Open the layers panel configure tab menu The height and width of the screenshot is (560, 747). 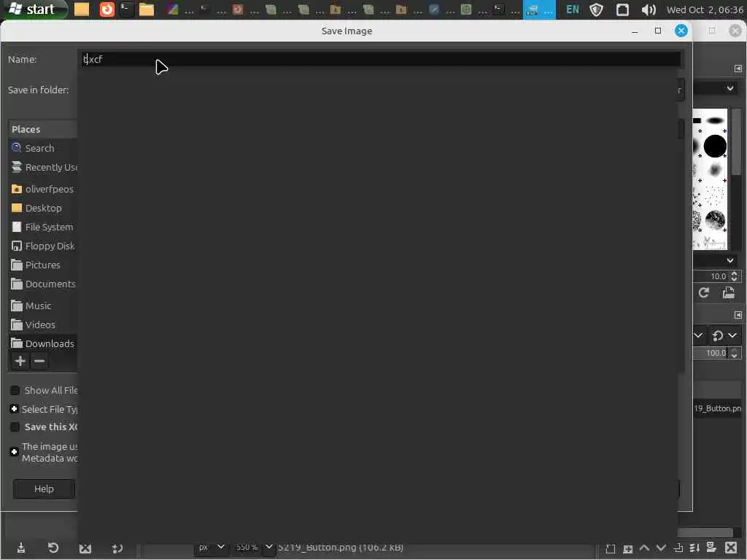point(738,315)
